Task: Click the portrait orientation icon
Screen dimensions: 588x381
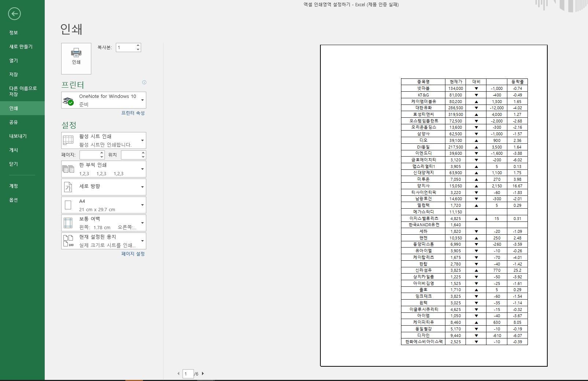Action: tap(68, 187)
